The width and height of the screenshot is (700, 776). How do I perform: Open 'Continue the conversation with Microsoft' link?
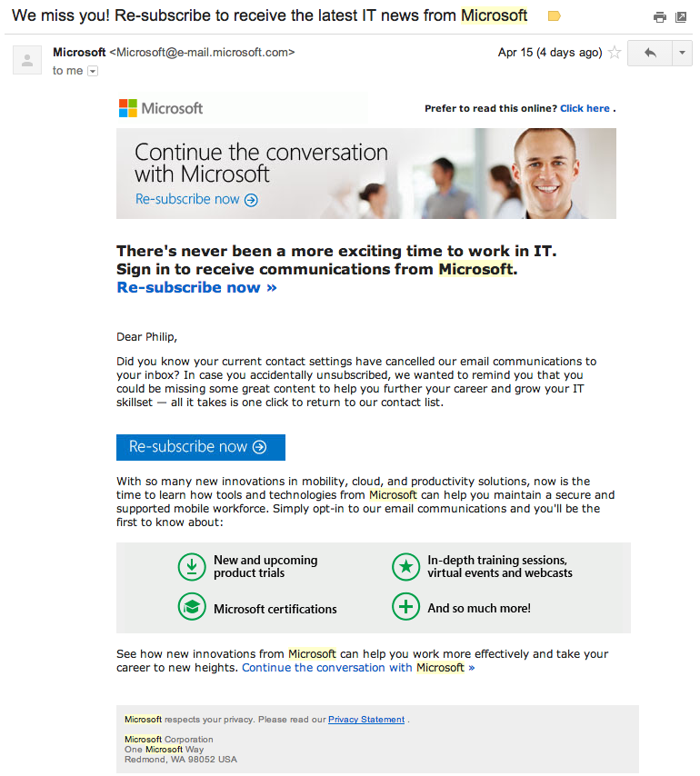357,667
